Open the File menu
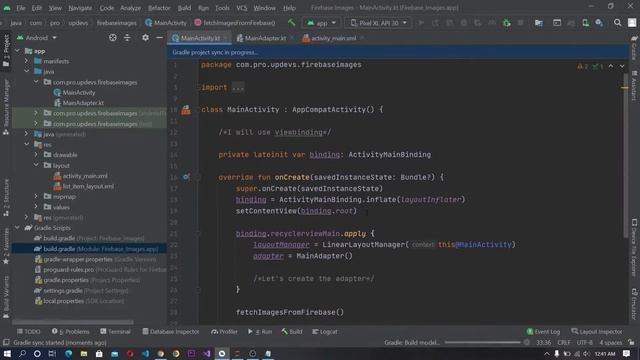Image resolution: width=640 pixels, height=360 pixels. click(x=21, y=8)
